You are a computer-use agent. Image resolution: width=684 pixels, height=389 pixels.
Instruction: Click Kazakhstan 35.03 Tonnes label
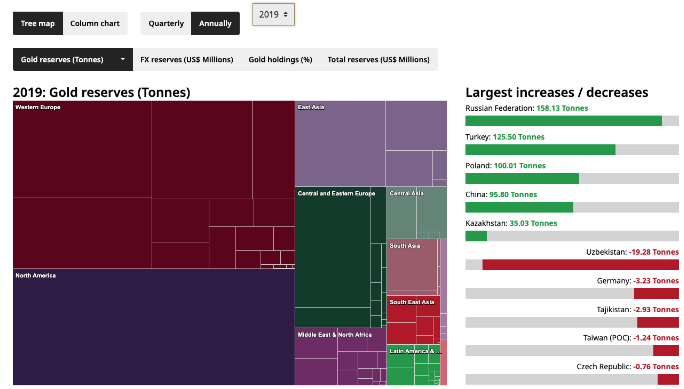click(511, 223)
